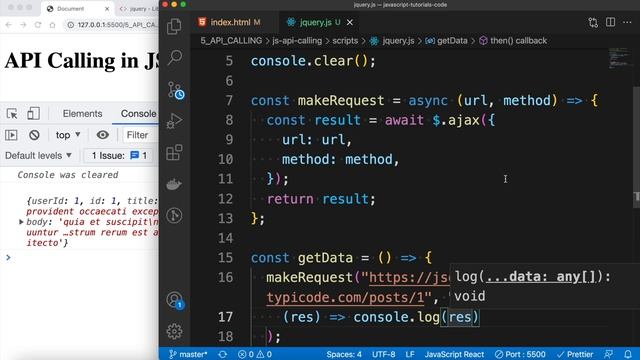Go back in the browser
This screenshot has width=640, height=360.
9,25
